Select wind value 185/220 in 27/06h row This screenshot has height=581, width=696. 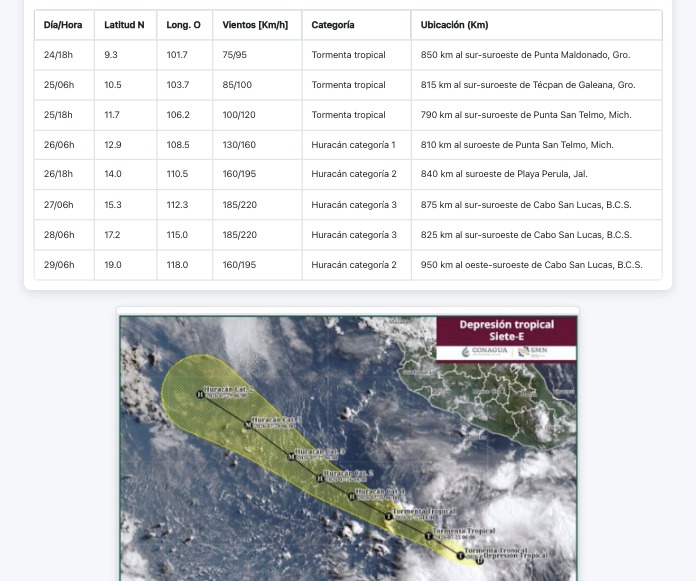point(240,205)
